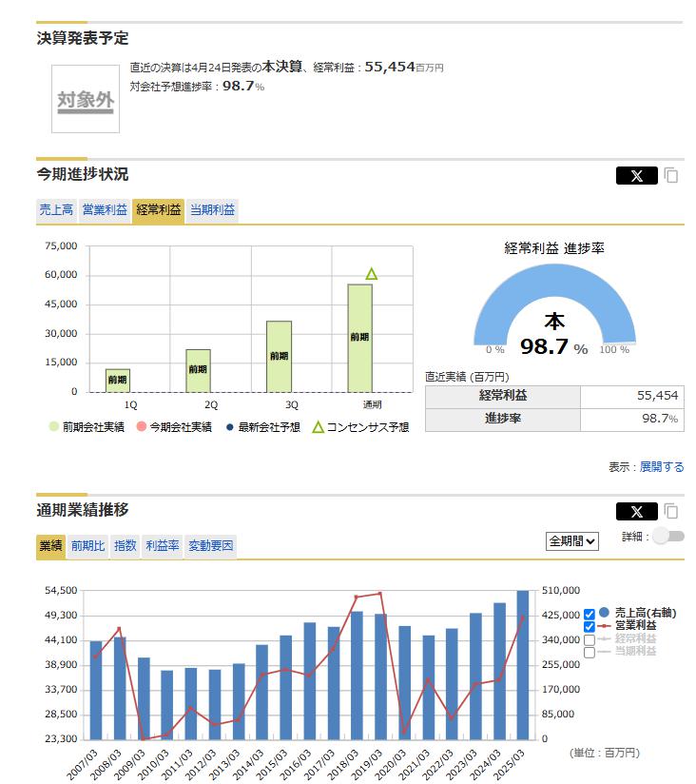Enable the 経常利益 series checkbox in legend
696x784 pixels.
590,639
